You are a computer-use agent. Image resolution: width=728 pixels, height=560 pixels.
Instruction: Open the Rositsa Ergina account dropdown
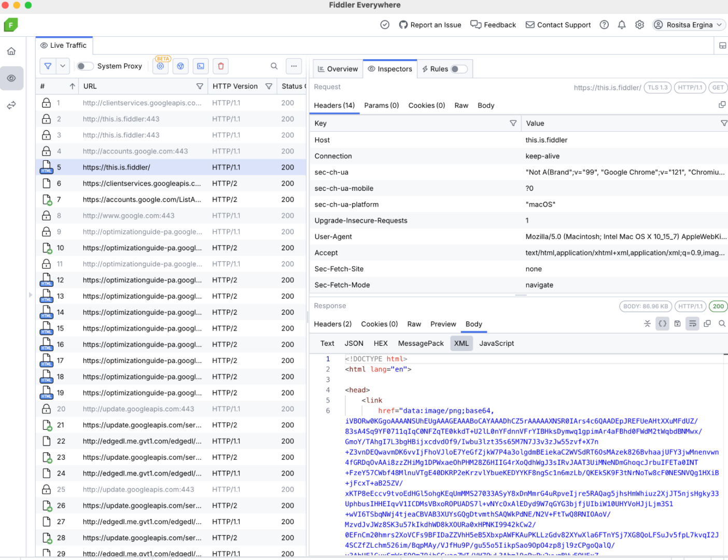tap(689, 25)
